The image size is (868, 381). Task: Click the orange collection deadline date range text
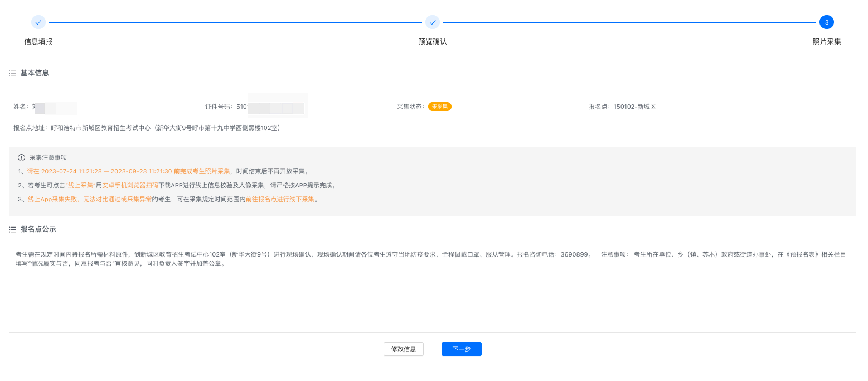128,171
